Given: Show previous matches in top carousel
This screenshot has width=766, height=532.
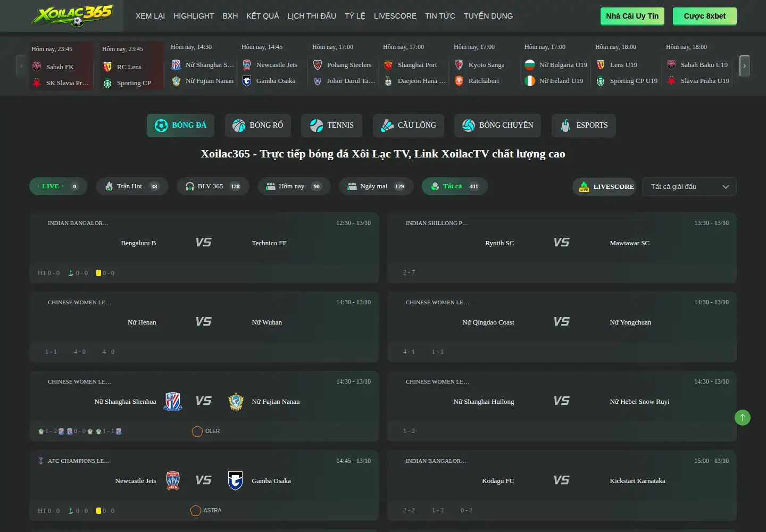Looking at the screenshot, I should coord(21,66).
